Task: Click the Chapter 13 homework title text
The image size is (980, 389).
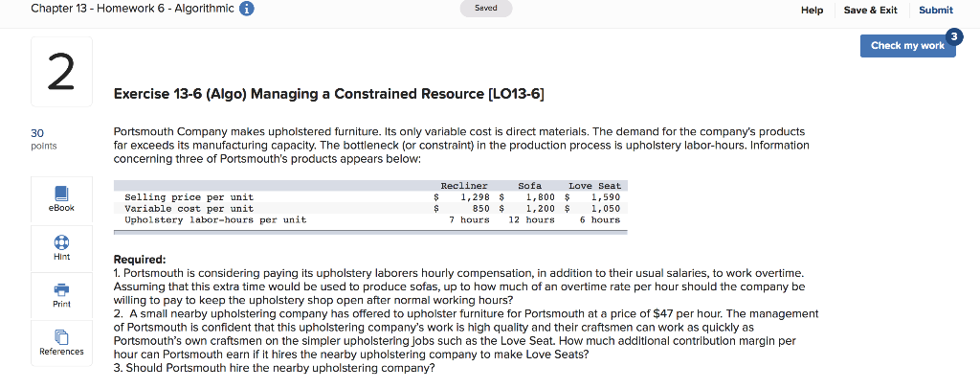Action: pos(132,10)
